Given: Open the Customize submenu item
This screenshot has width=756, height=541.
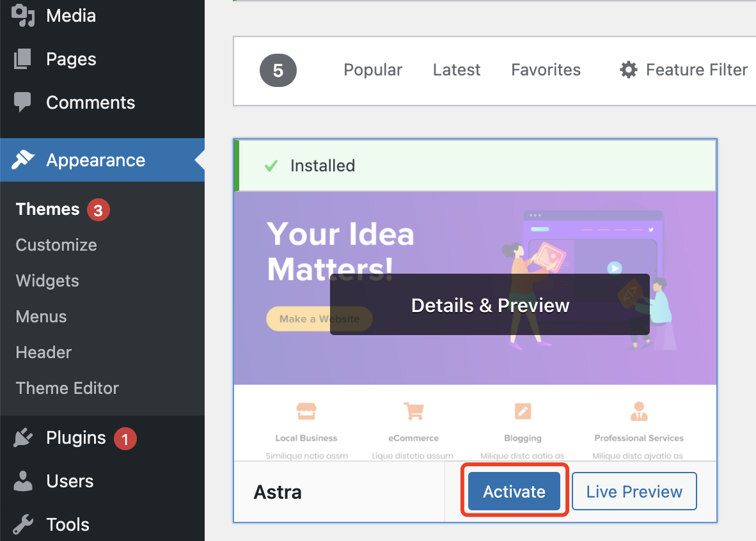Looking at the screenshot, I should 56,245.
